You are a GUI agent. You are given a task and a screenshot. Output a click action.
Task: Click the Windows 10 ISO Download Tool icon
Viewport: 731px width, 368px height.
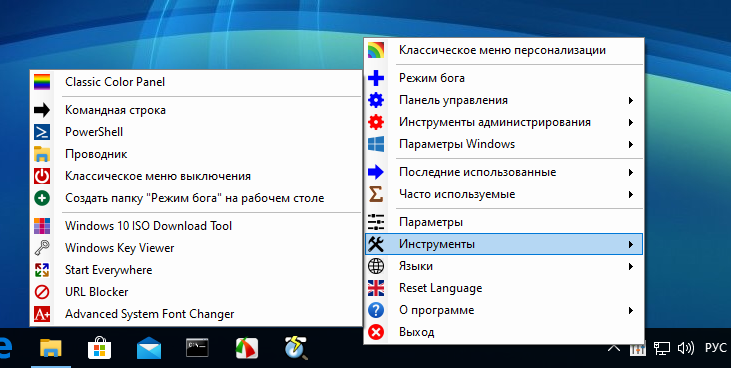pos(42,226)
